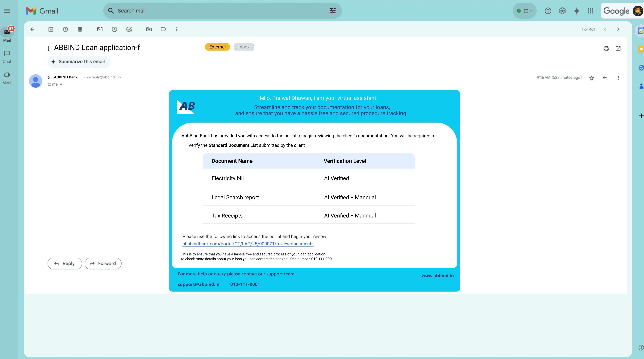The width and height of the screenshot is (644, 359).
Task: Open Gemini with the sparkle icon
Action: (576, 11)
